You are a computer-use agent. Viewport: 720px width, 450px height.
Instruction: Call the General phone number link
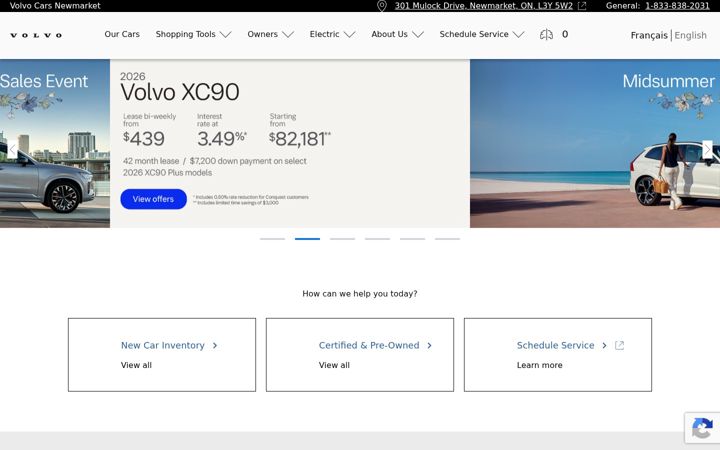(677, 6)
